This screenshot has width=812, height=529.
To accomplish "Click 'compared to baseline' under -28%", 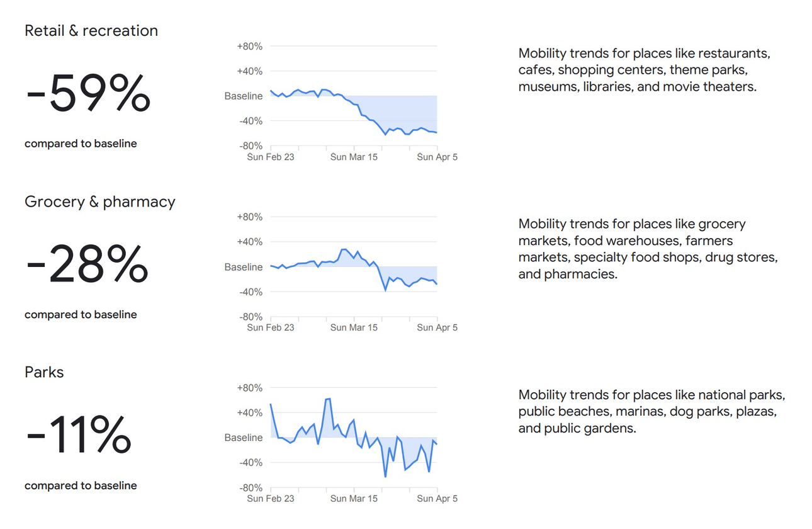I will pyautogui.click(x=81, y=314).
